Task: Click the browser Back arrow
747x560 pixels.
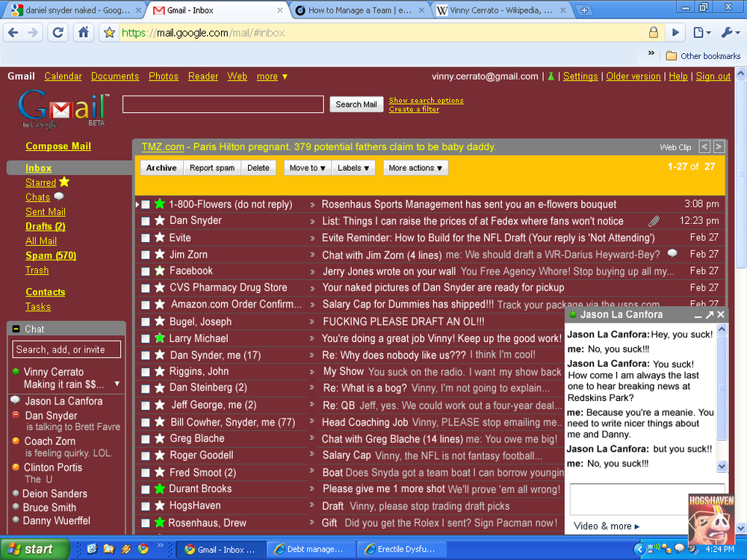Action: [13, 32]
